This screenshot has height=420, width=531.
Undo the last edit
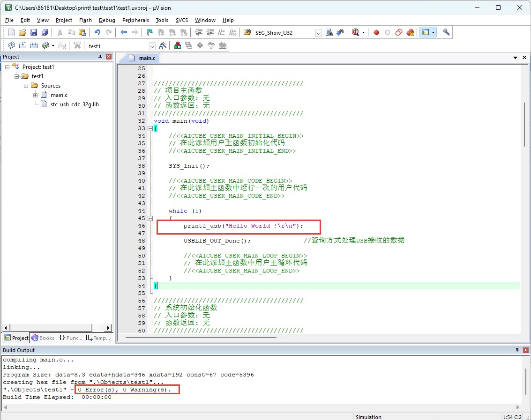coord(97,32)
